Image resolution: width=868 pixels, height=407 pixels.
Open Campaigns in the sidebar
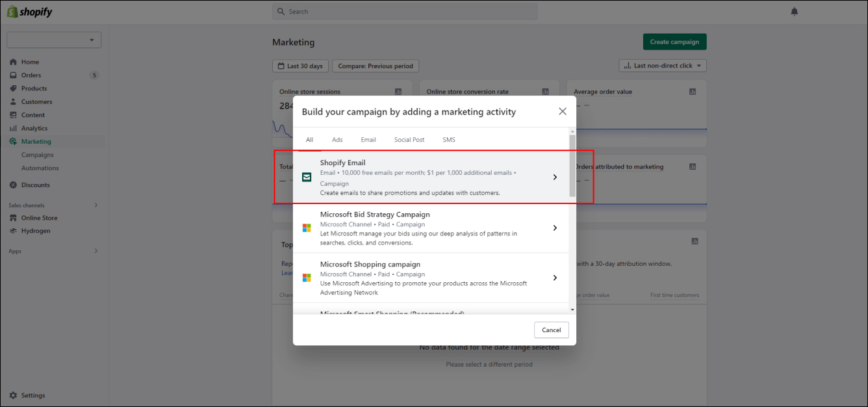[x=38, y=155]
